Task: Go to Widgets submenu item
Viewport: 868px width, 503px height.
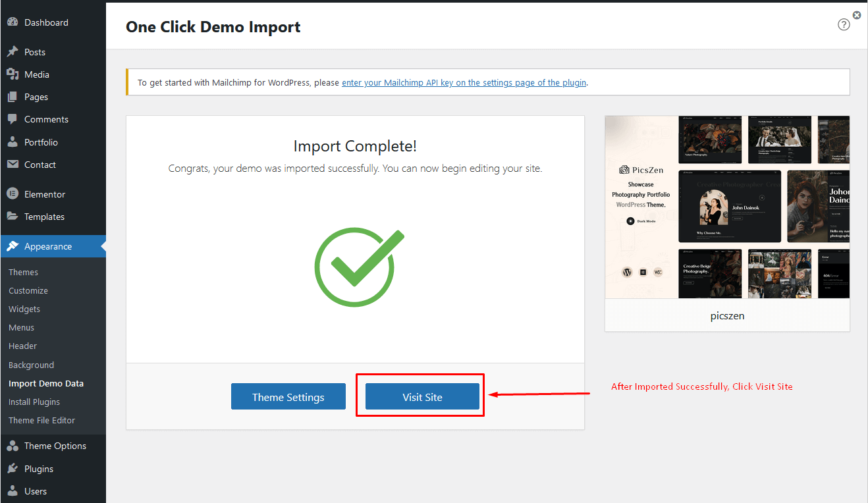Action: pos(24,309)
